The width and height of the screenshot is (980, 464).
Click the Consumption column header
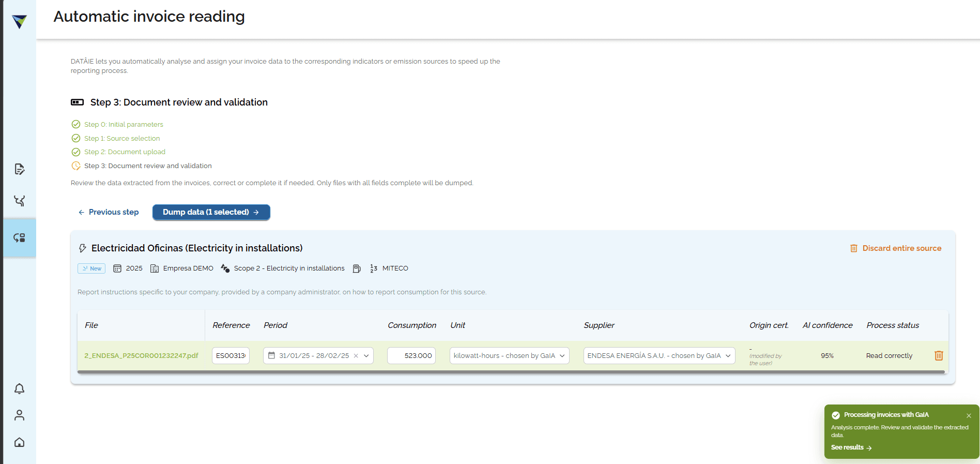tap(412, 325)
